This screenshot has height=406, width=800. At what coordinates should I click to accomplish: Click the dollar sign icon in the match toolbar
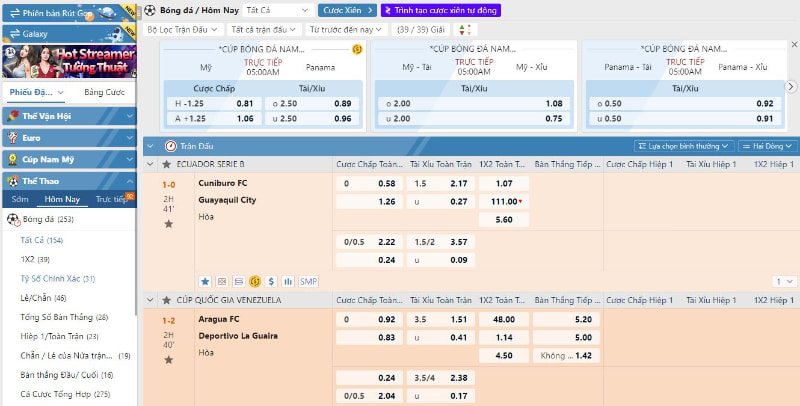pyautogui.click(x=271, y=281)
